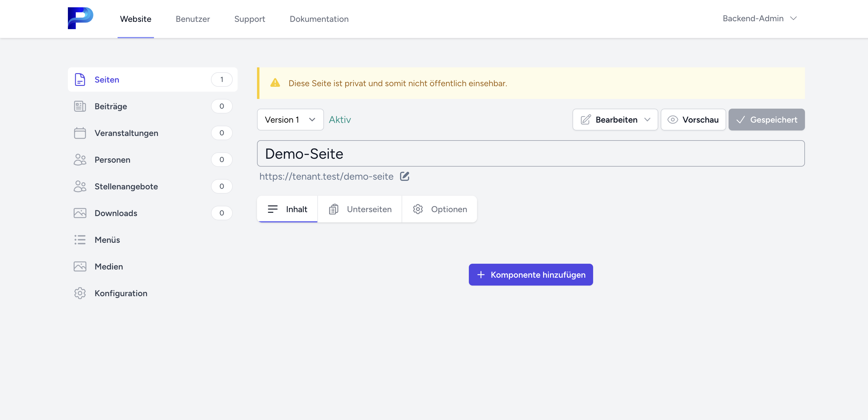868x420 pixels.
Task: Click the Seiten document icon in sidebar
Action: (x=80, y=80)
